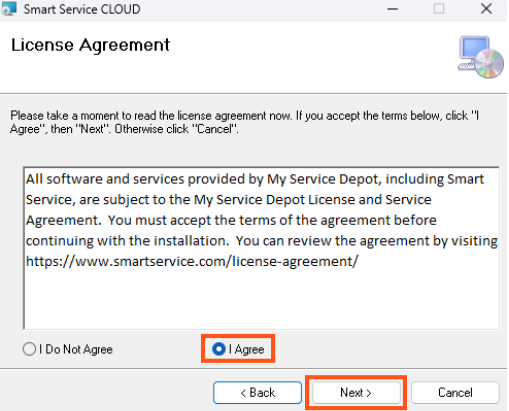Image resolution: width=509 pixels, height=411 pixels.
Task: Click the installer disc icon in the header
Action: point(481,57)
